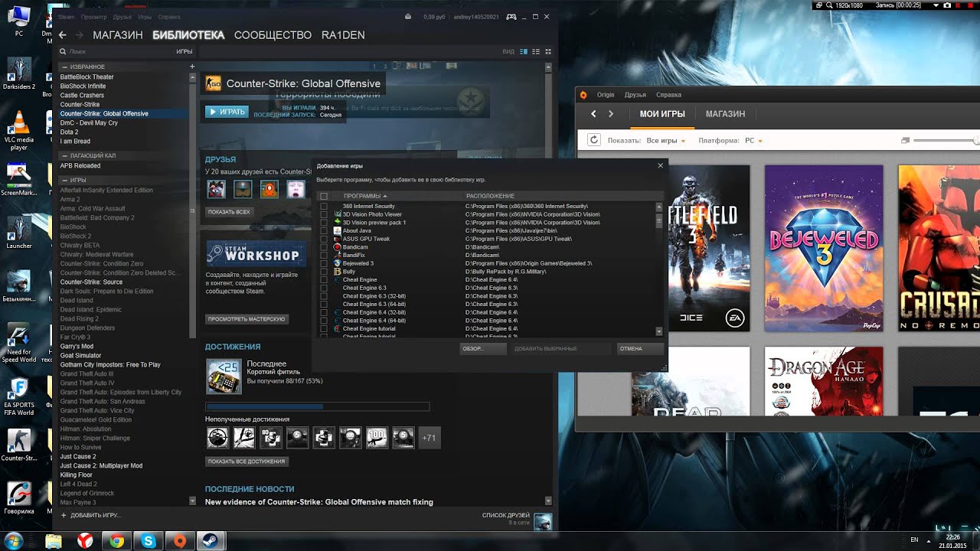Image resolution: width=980 pixels, height=551 pixels.
Task: Refresh the Origin games list
Action: (x=593, y=140)
